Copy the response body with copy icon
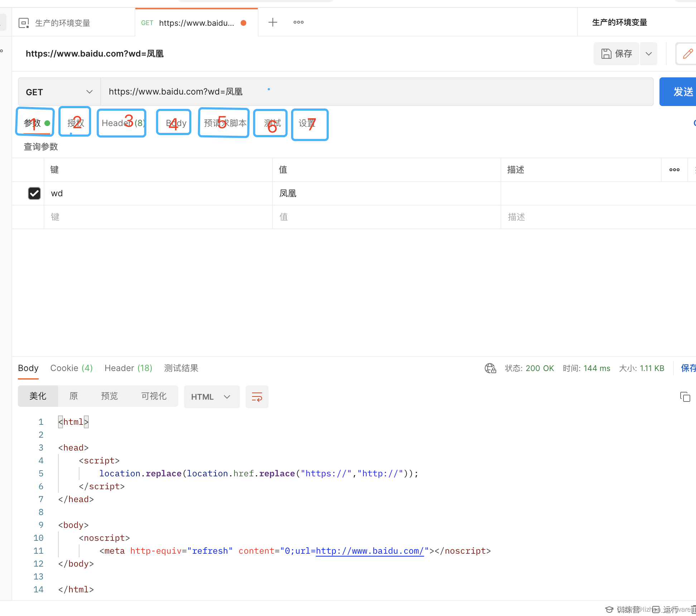Image resolution: width=696 pixels, height=616 pixels. pos(685,397)
